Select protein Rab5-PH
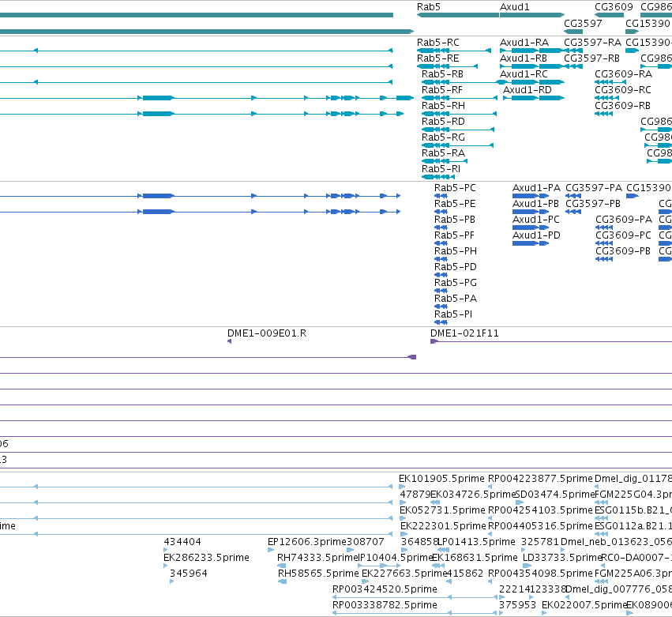Viewport: 672px width, 617px height. click(x=456, y=252)
